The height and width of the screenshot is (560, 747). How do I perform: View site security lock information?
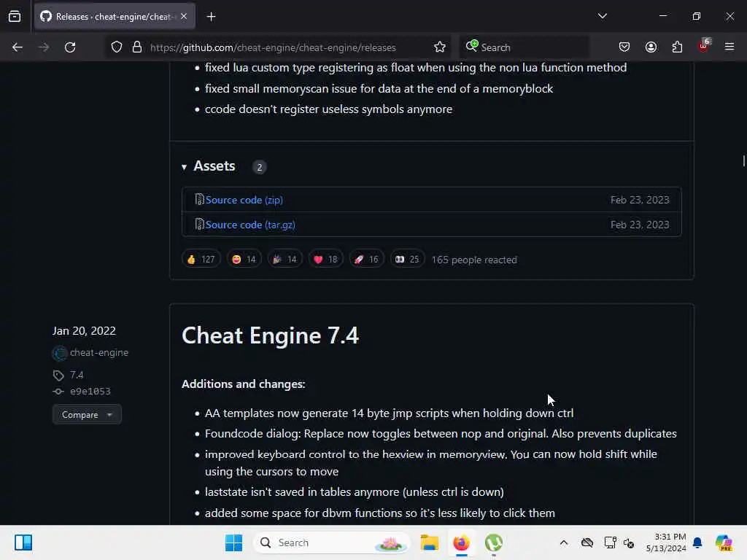click(x=137, y=47)
